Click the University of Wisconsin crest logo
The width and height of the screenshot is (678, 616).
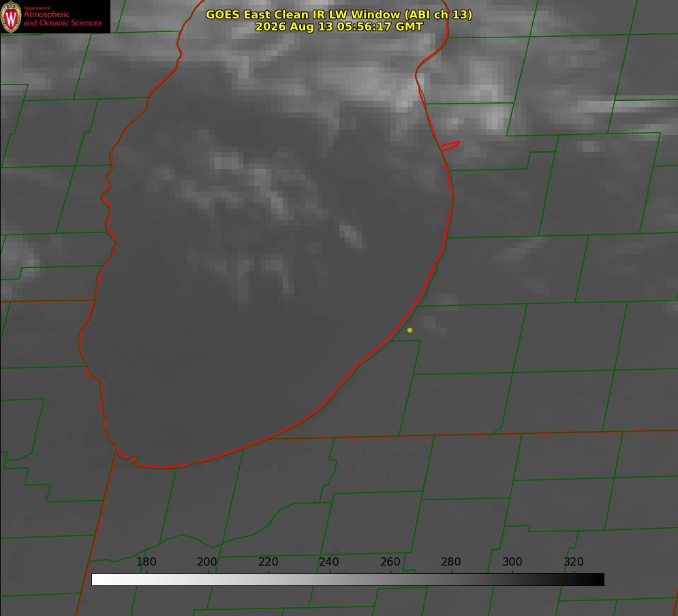click(11, 16)
